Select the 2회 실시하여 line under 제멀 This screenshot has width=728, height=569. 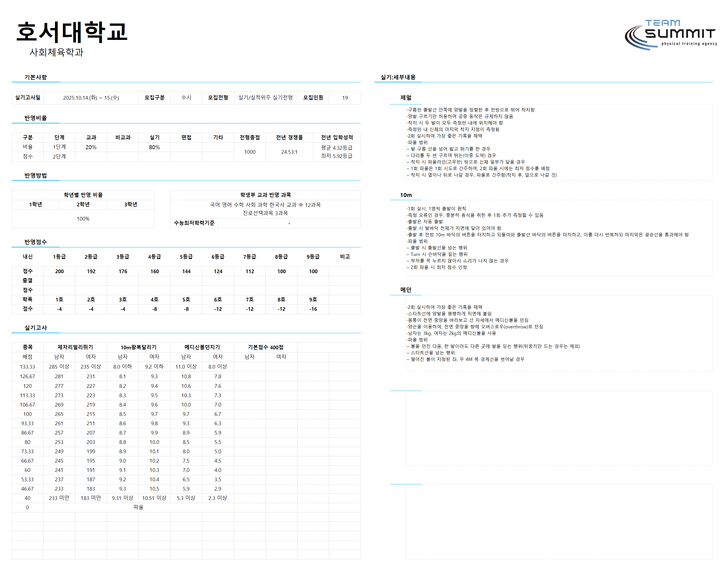(x=444, y=136)
